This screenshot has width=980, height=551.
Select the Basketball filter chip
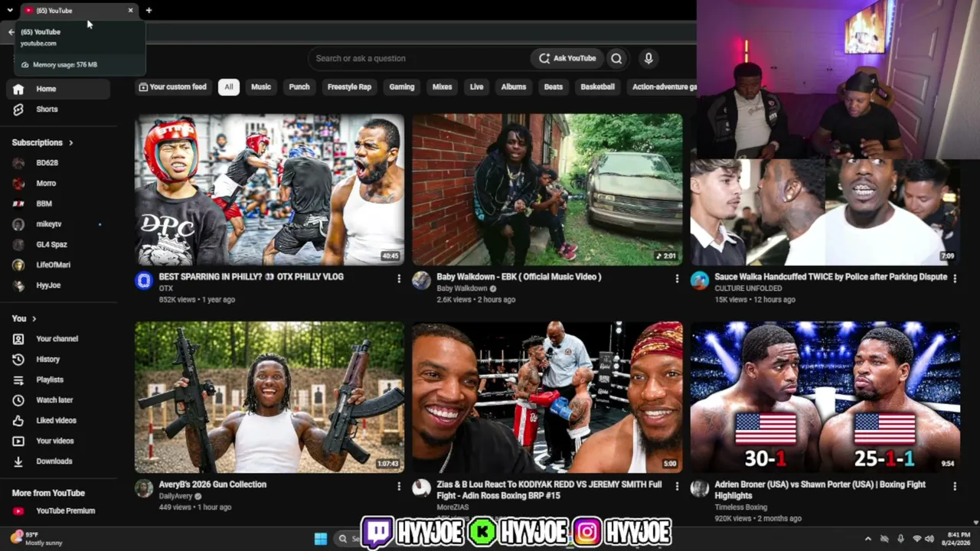coord(598,87)
